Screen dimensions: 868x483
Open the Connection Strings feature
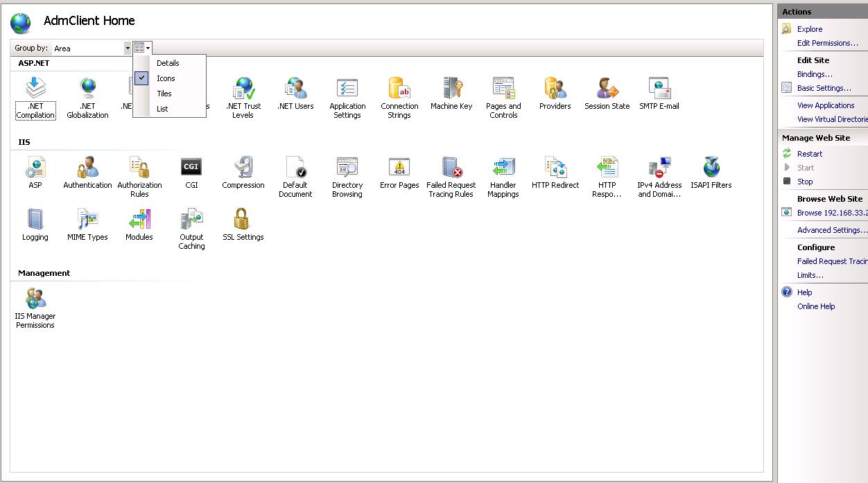(399, 98)
